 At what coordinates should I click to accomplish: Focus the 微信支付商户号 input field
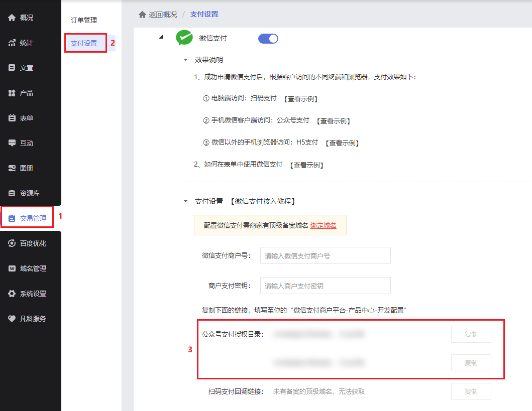(326, 256)
